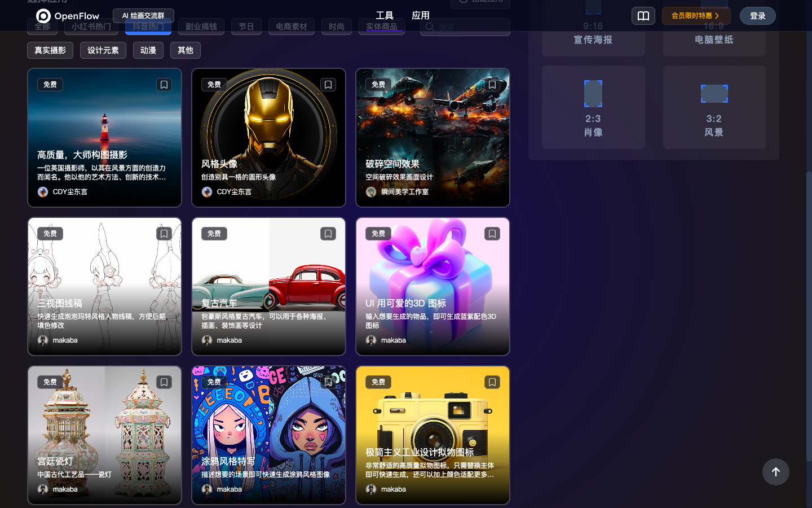
Task: Open the 高质量，大师构图摄影 template card
Action: [x=104, y=138]
